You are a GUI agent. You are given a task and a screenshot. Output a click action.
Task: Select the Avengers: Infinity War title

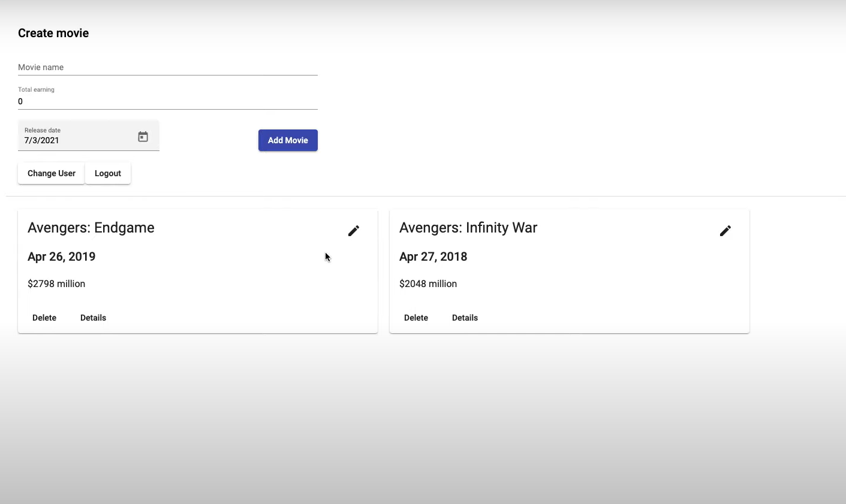[x=468, y=228]
